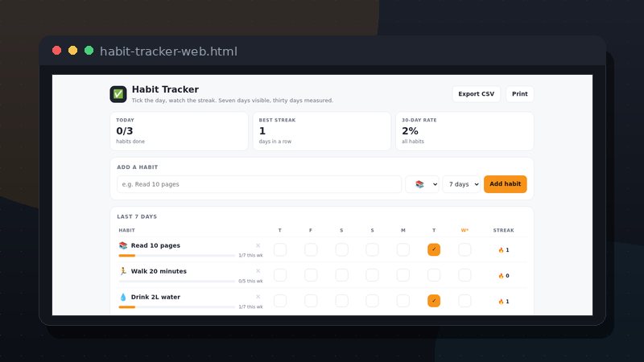This screenshot has width=644, height=362.
Task: Tick today's Wednesday box for Drink 2L water
Action: [464, 301]
